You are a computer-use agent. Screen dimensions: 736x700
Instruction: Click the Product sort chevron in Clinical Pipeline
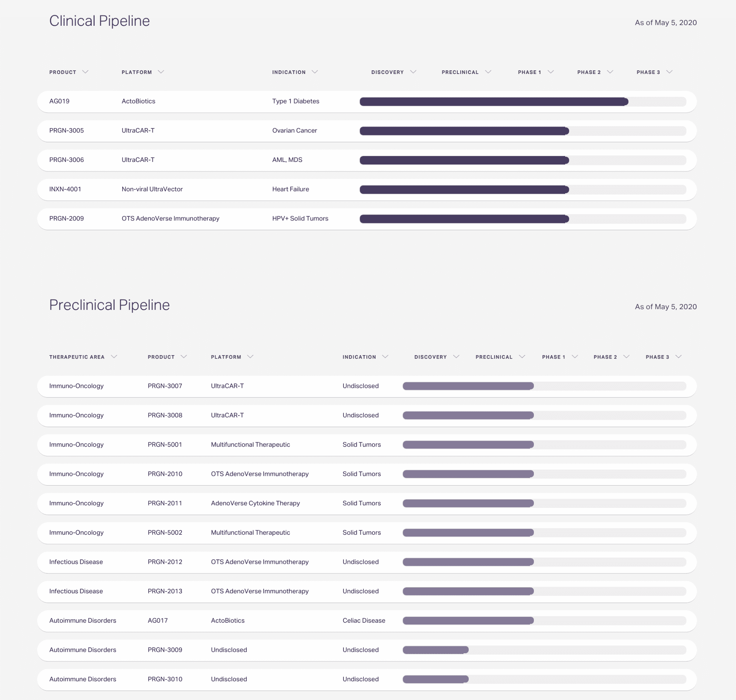click(85, 72)
